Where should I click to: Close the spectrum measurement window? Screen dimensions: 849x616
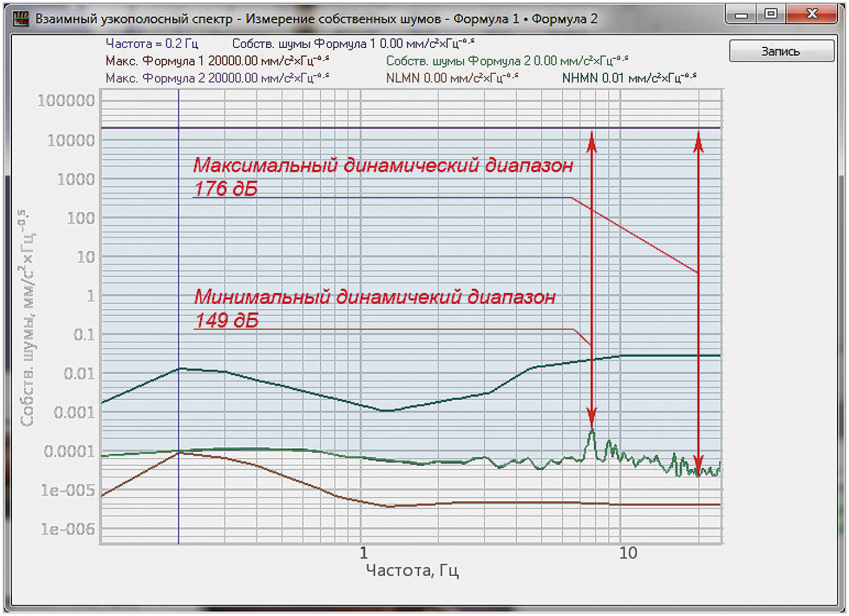tap(812, 14)
